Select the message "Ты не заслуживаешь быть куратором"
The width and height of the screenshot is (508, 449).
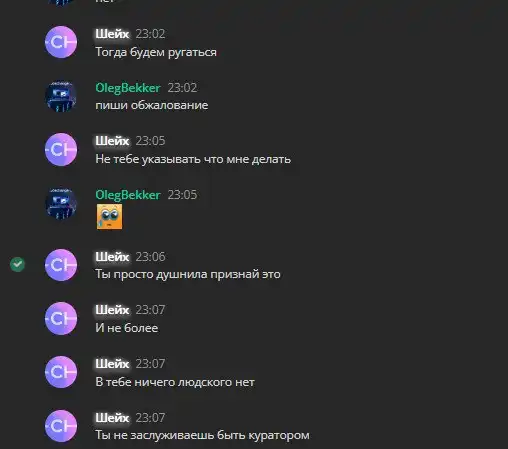click(202, 435)
